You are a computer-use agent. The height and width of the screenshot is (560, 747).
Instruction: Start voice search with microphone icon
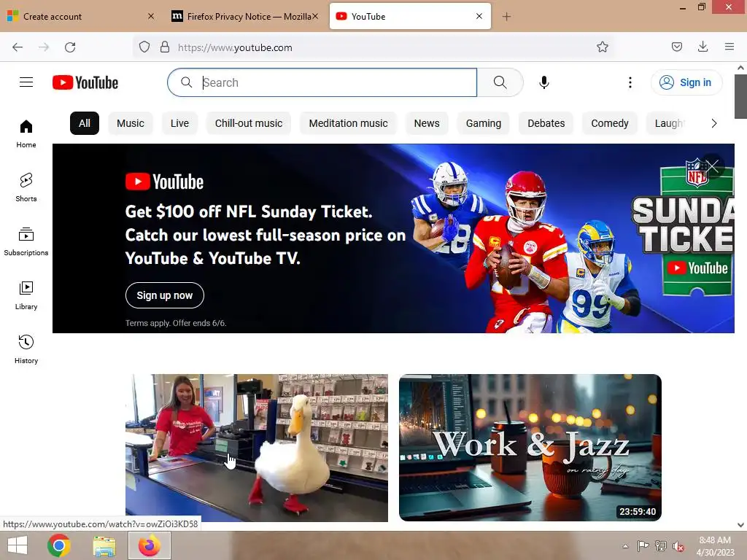544,82
